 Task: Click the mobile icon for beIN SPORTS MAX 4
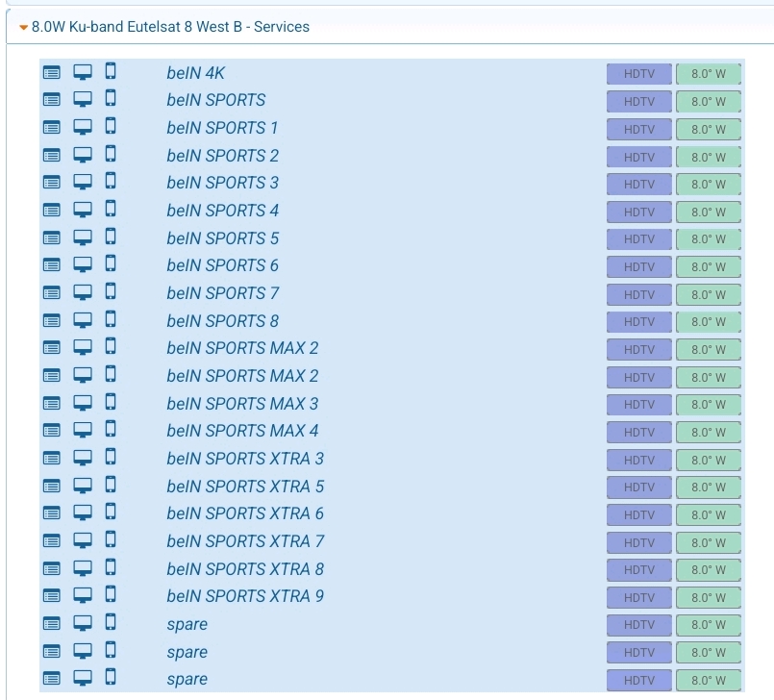(x=111, y=430)
